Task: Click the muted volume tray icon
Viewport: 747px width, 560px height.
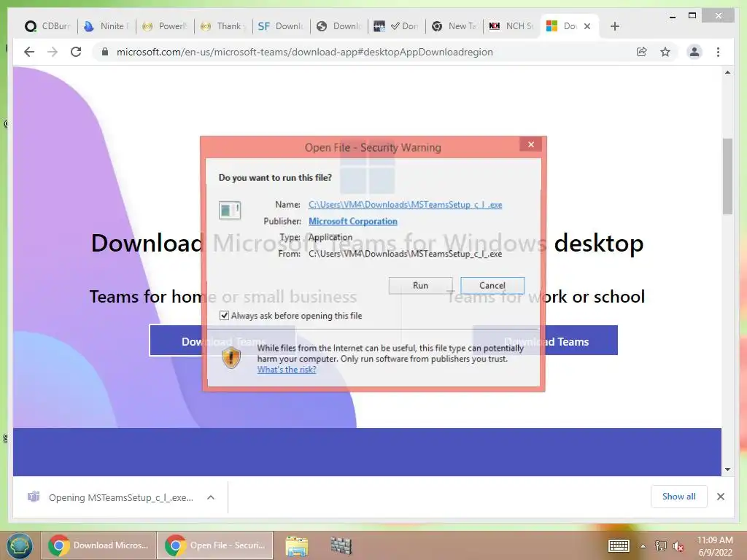Action: 678,546
